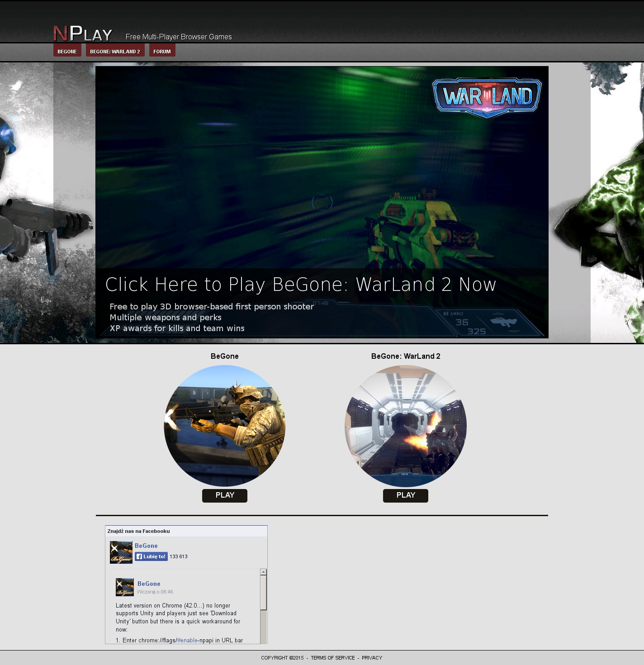Image resolution: width=644 pixels, height=665 pixels.
Task: Open BeGone Facebook page avatar in header
Action: coord(121,552)
